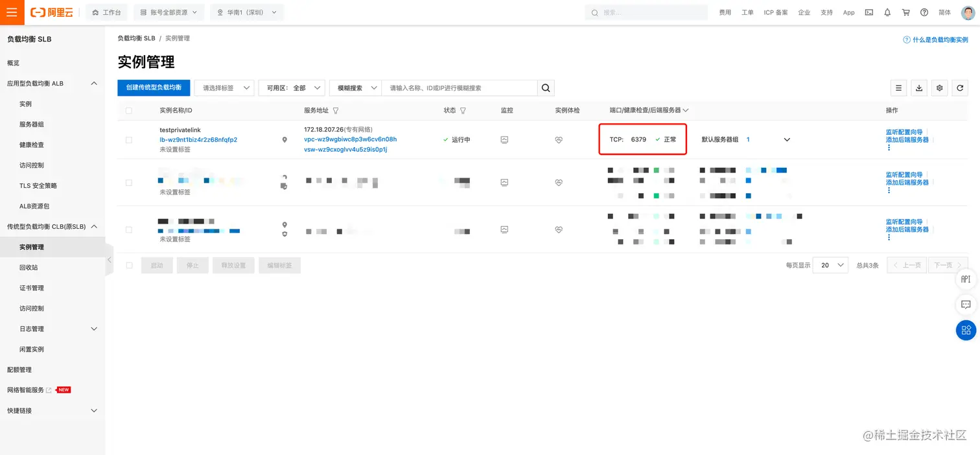Check the second instance row checkbox
980x455 pixels.
[128, 183]
